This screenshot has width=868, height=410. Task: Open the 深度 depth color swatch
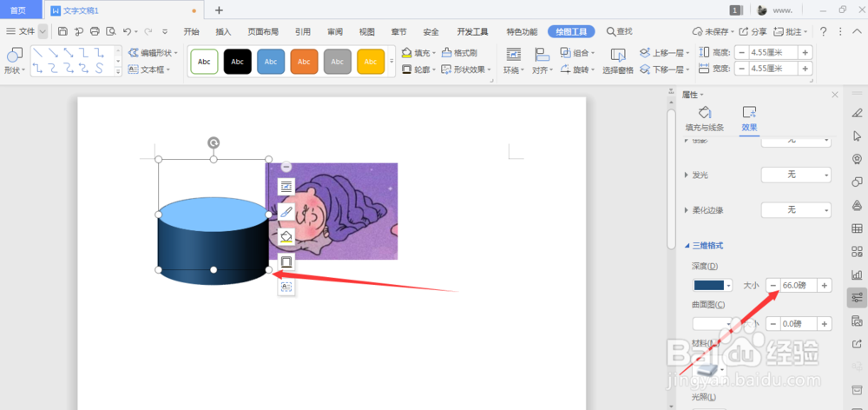pos(713,285)
